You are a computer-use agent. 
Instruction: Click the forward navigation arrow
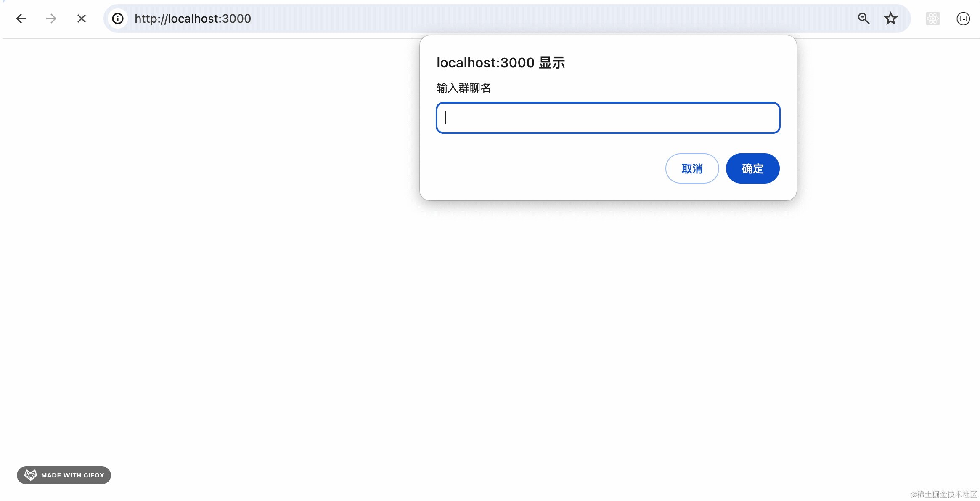point(51,19)
